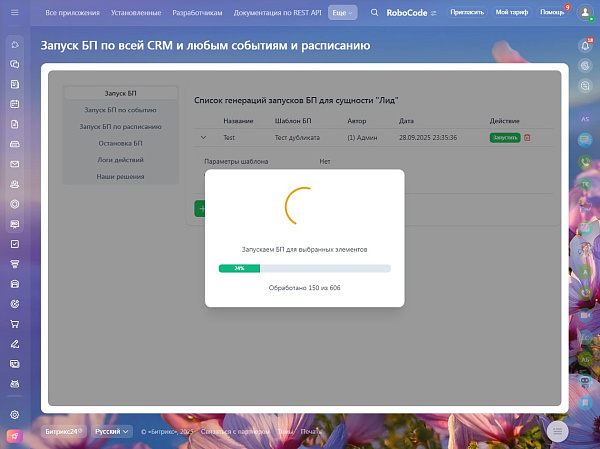Click the RoboCode switch arrows icon
Screen dimensions: 600x449
click(433, 13)
